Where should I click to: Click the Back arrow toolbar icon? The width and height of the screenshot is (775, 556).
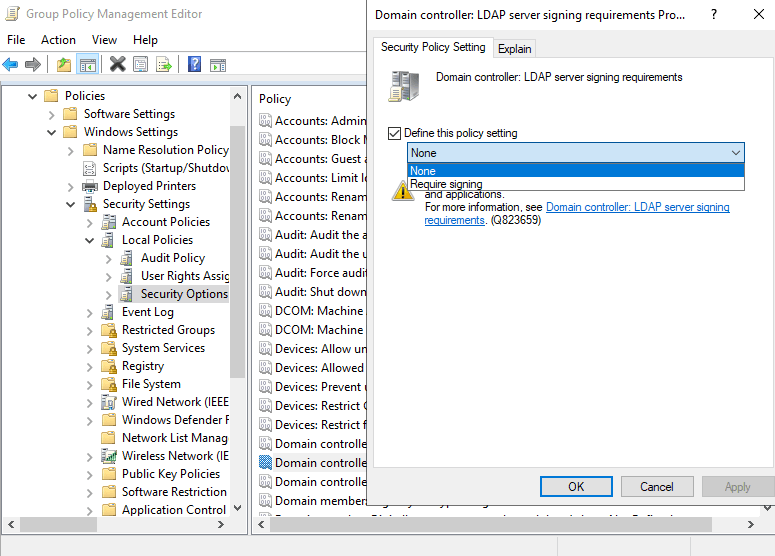[x=10, y=64]
